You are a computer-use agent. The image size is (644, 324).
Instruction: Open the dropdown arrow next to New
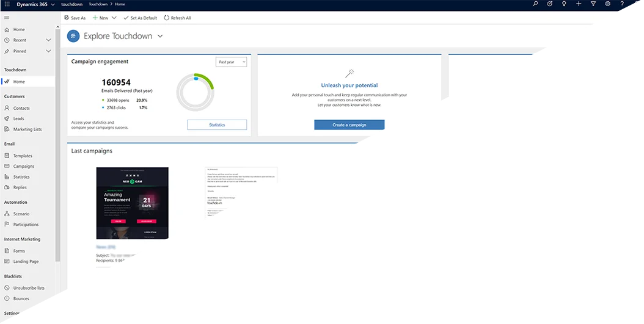point(114,18)
